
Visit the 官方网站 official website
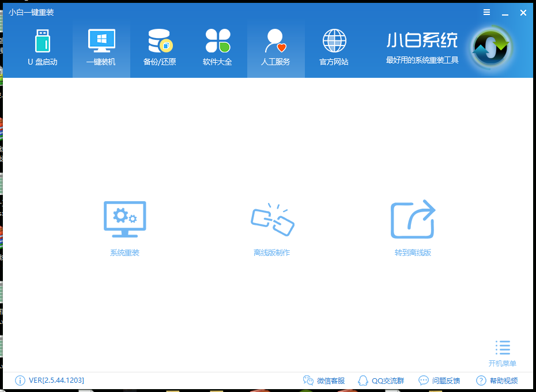[334, 46]
